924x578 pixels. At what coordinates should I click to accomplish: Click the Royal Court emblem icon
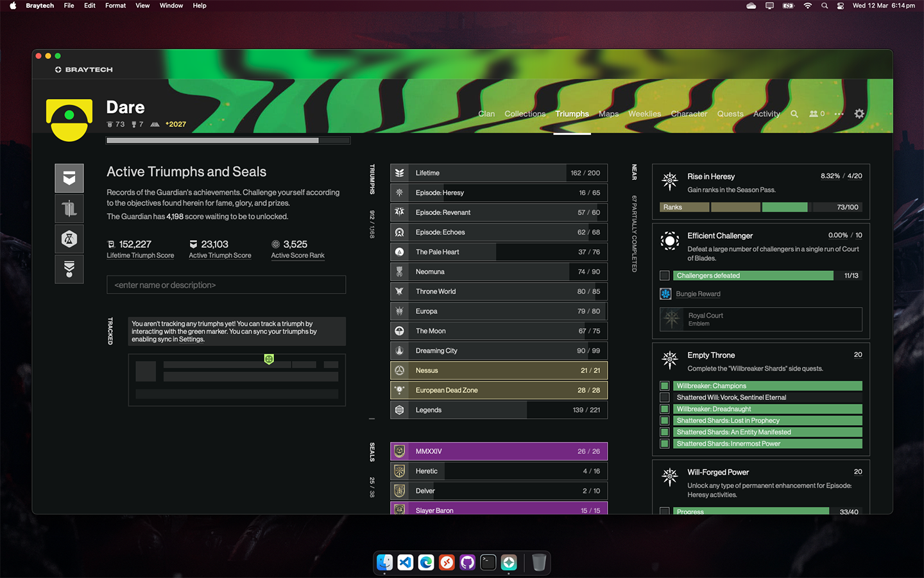tap(672, 319)
